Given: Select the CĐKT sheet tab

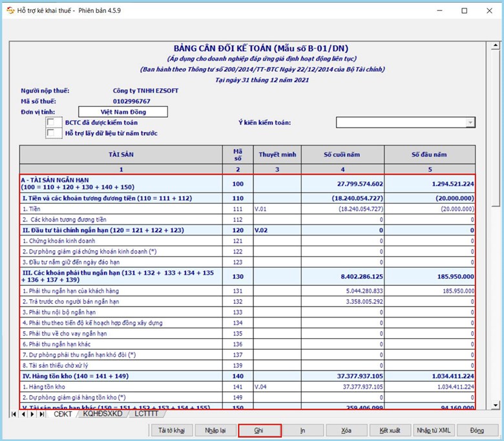Looking at the screenshot, I should 63,414.
